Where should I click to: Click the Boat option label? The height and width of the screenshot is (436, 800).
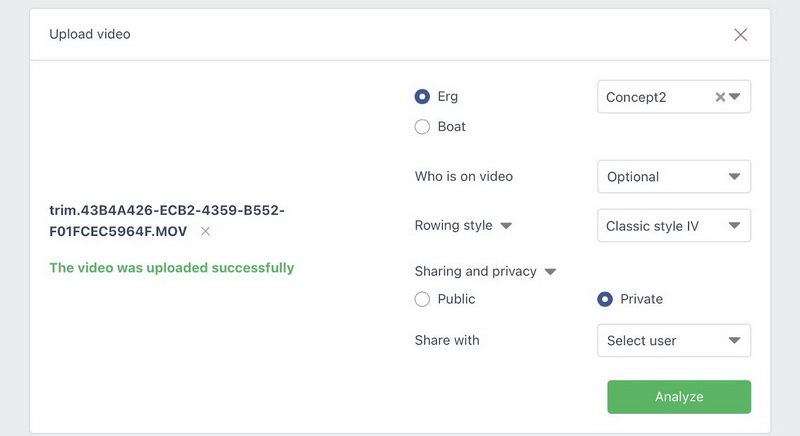coord(452,127)
